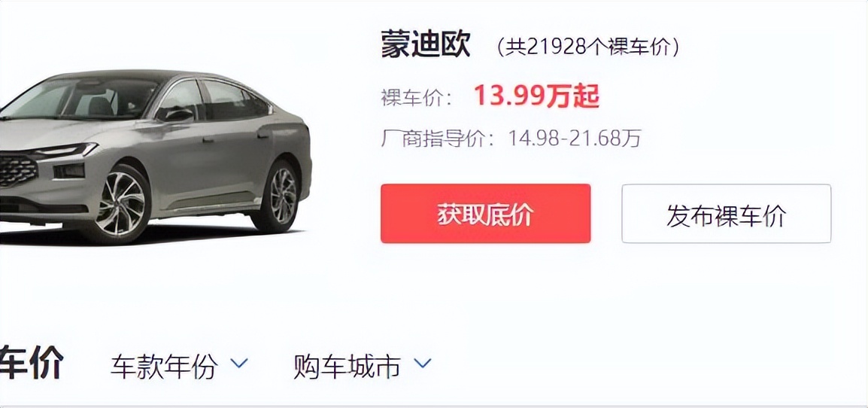Open the 购车城市 filter dropdown

362,367
